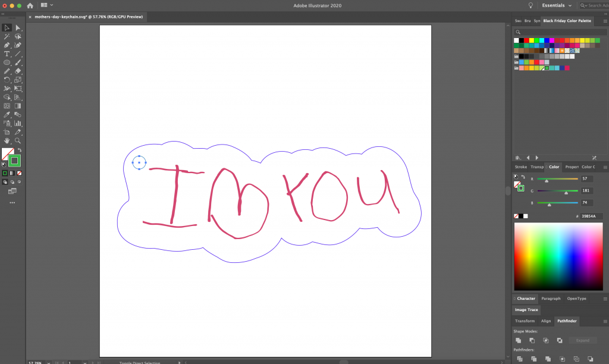Open the zoom level dropdown
This screenshot has width=609, height=364.
point(49,362)
